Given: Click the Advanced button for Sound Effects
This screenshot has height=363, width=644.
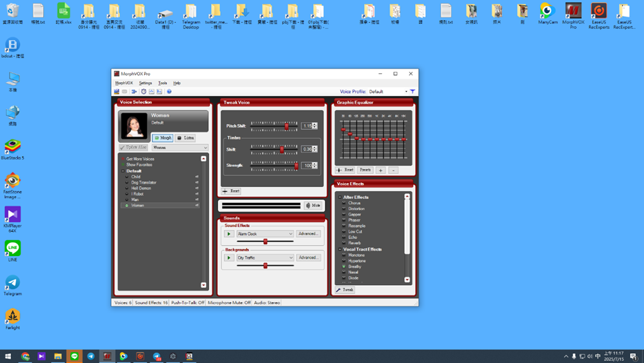Looking at the screenshot, I should [308, 234].
